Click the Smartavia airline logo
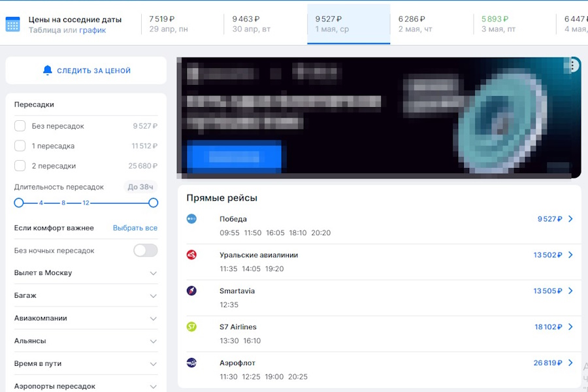Screen dimensions: 588x392 (x=191, y=291)
